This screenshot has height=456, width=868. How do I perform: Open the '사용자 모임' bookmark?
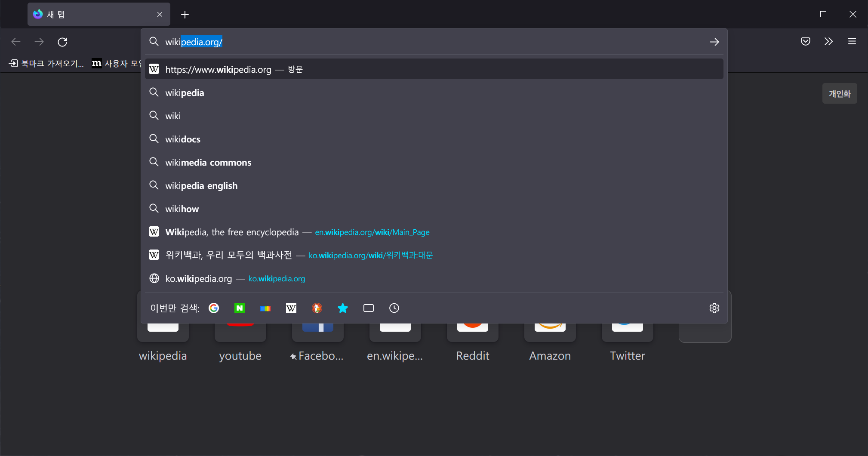[116, 63]
